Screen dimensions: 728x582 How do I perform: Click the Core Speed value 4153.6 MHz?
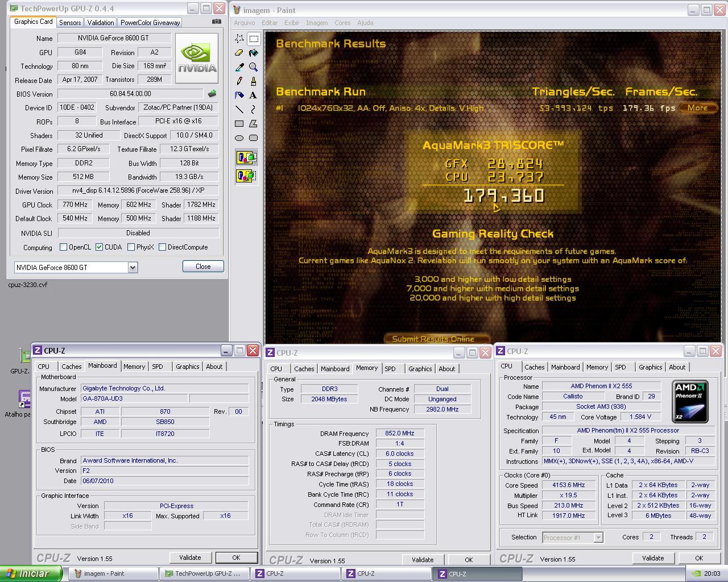(x=568, y=485)
